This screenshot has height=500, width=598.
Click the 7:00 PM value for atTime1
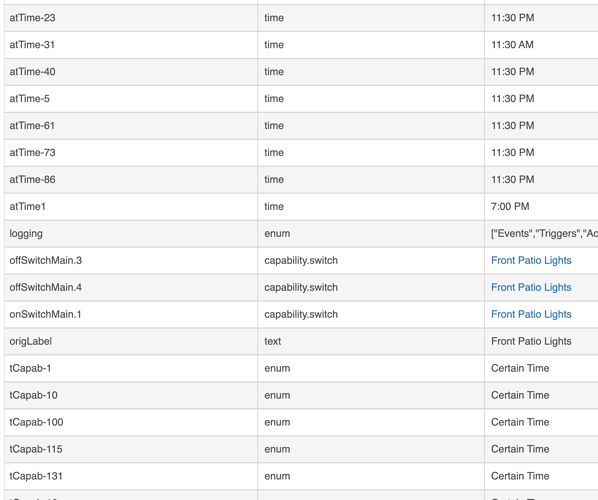point(510,207)
